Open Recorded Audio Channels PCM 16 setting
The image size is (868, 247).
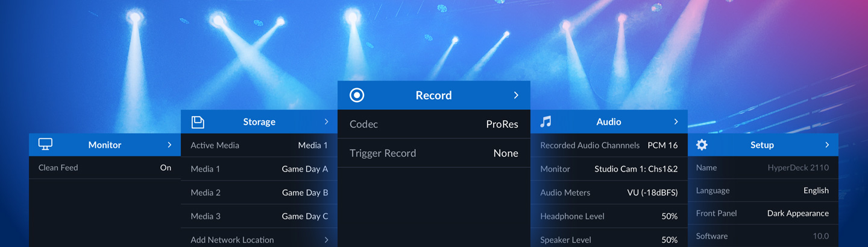coord(609,145)
